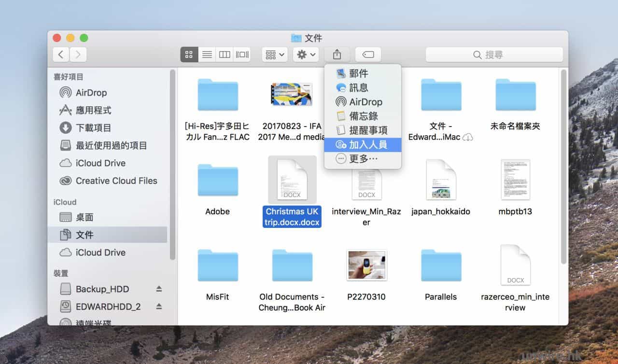Open the arrange items dropdown
The height and width of the screenshot is (364, 618).
275,55
